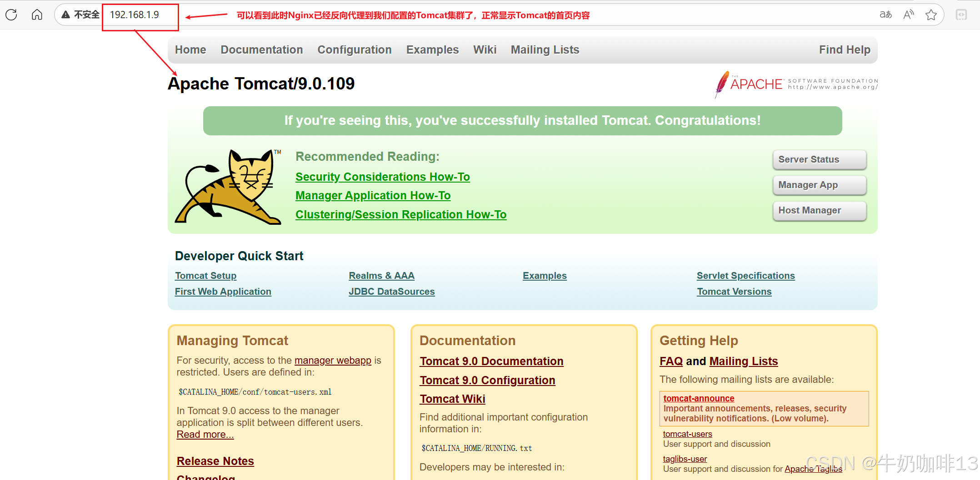Screen dimensions: 980x480
Task: Click the Tomcat cat mascot image
Action: click(228, 187)
